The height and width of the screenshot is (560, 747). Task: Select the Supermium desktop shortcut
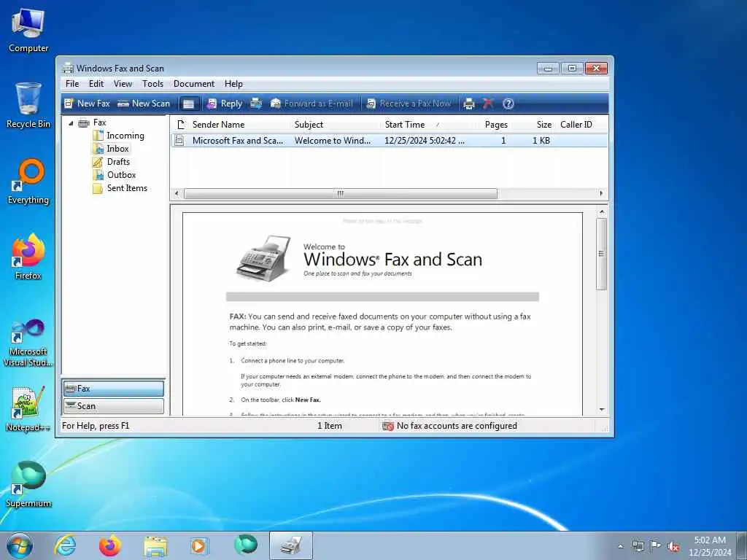[28, 485]
